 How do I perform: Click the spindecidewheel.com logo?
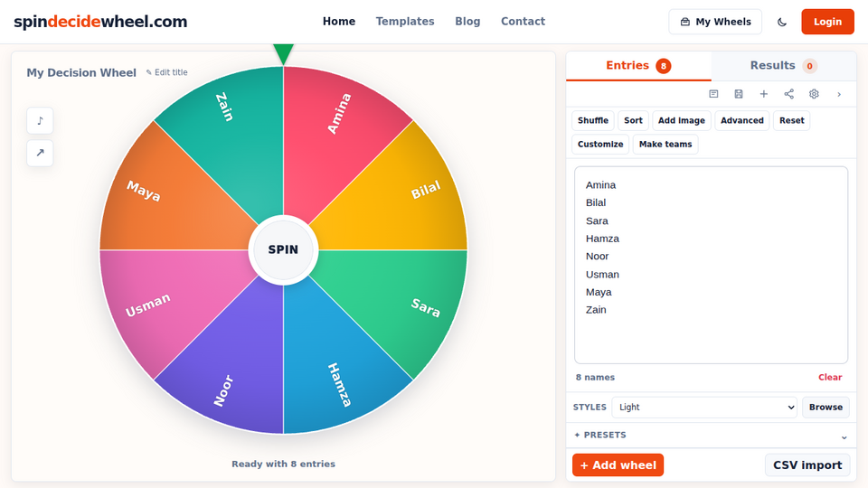pos(100,22)
